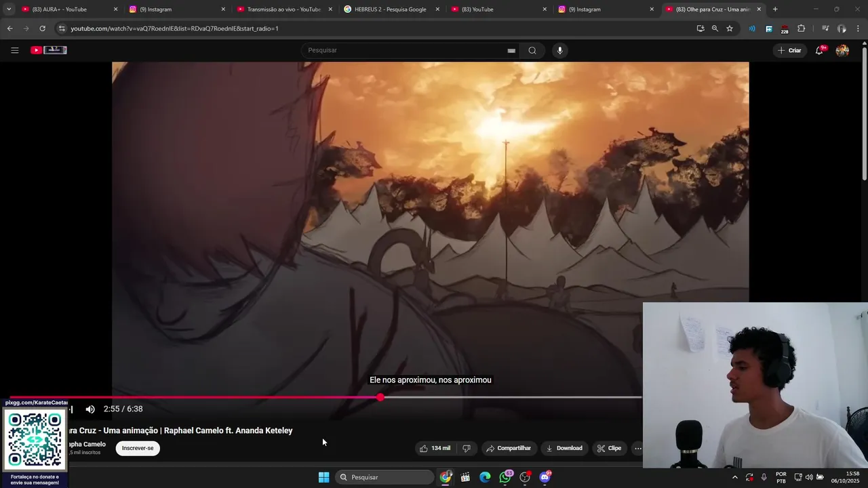
Task: Open WhatsApp from the taskbar
Action: tap(505, 477)
